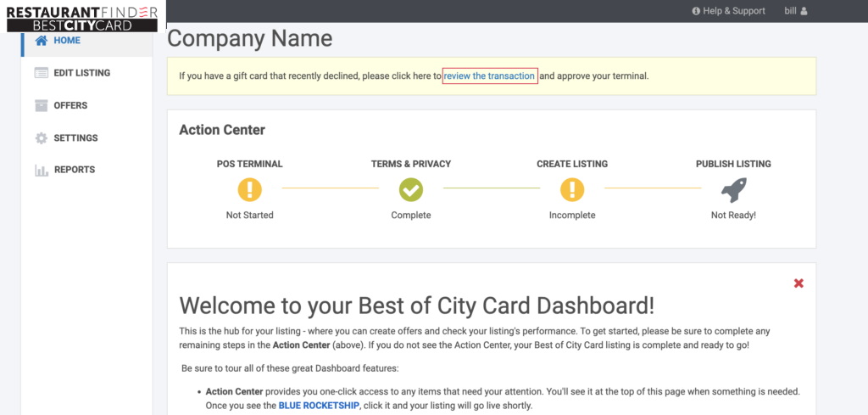868x415 pixels.
Task: Go to the Offers section
Action: [x=70, y=105]
